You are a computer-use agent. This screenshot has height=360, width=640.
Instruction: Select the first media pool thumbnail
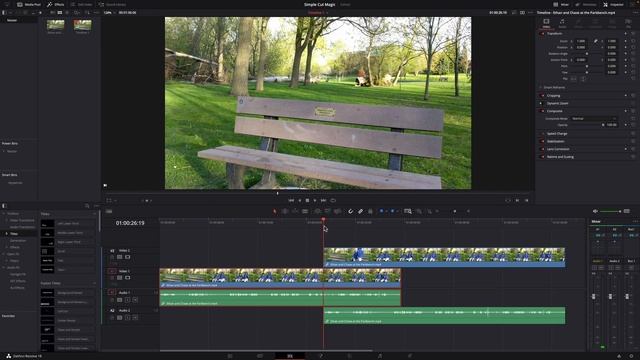coord(55,25)
